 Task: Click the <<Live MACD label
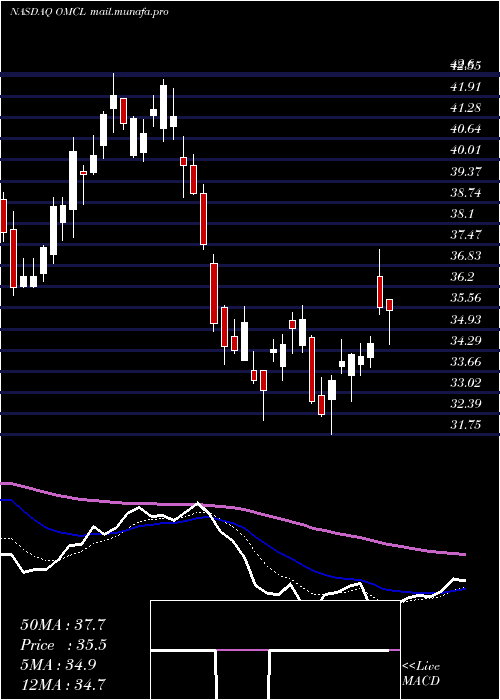point(421,674)
